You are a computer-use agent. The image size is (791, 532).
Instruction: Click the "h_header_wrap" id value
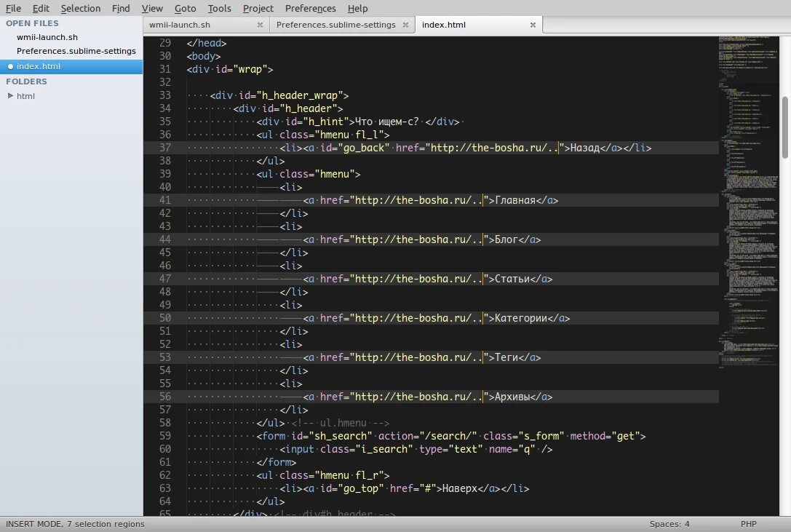300,95
